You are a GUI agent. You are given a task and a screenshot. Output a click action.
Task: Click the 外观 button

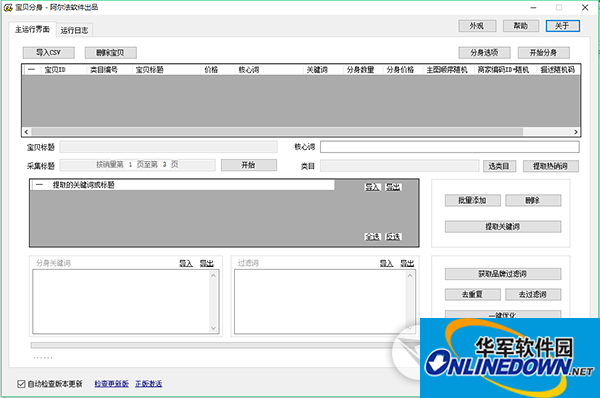477,26
